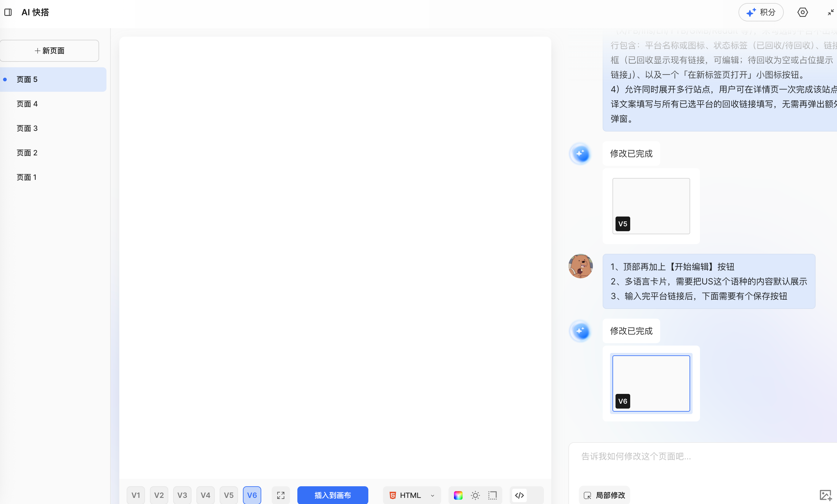Toggle the left sidebar panel icon

9,12
